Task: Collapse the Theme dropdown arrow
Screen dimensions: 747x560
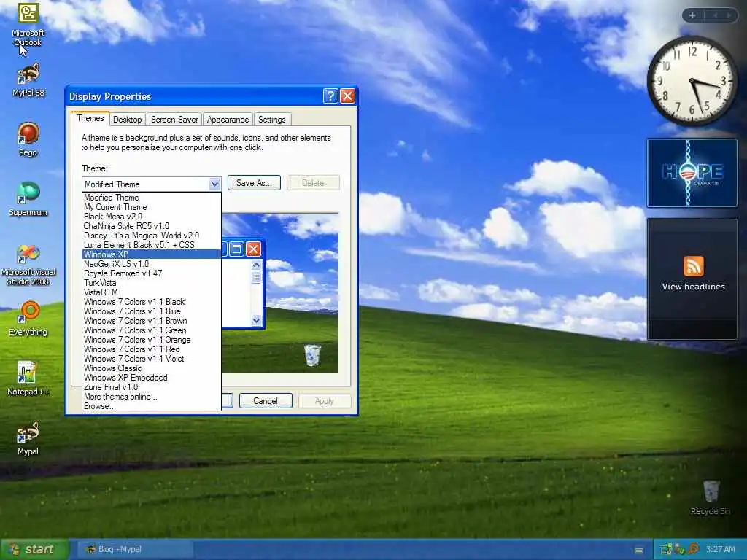Action: point(215,184)
